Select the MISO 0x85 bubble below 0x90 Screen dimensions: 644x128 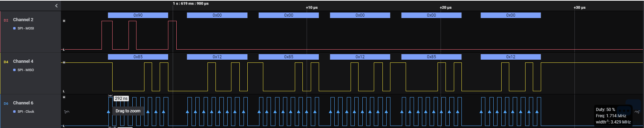click(138, 57)
